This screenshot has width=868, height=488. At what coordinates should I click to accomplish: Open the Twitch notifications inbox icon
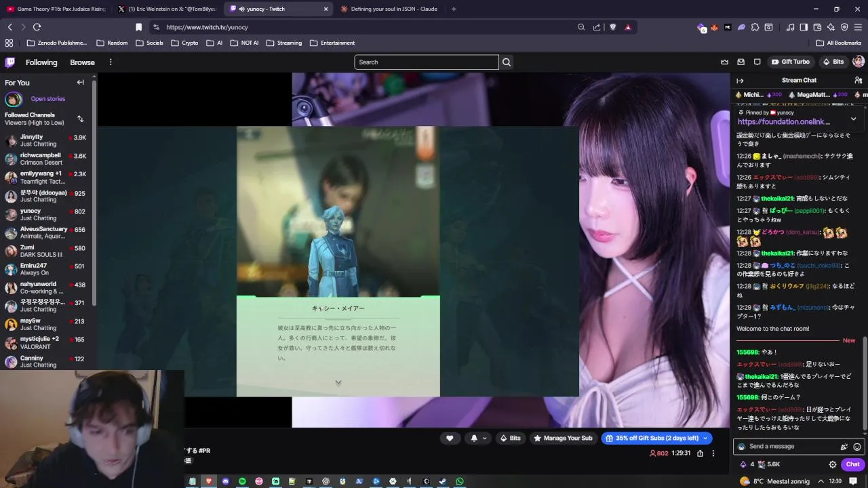tap(741, 62)
